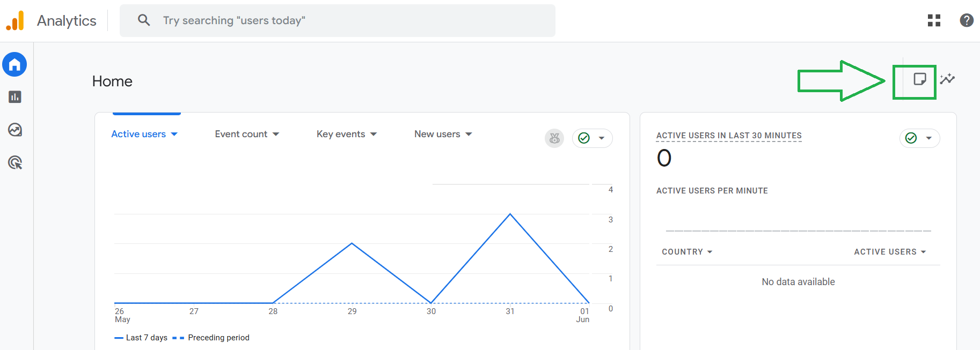Click the chart point at 29

coord(352,243)
